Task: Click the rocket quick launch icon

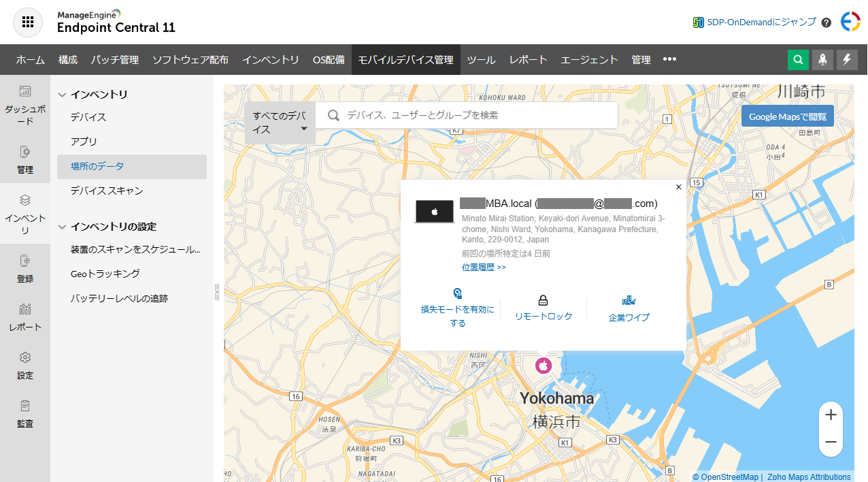Action: point(822,60)
